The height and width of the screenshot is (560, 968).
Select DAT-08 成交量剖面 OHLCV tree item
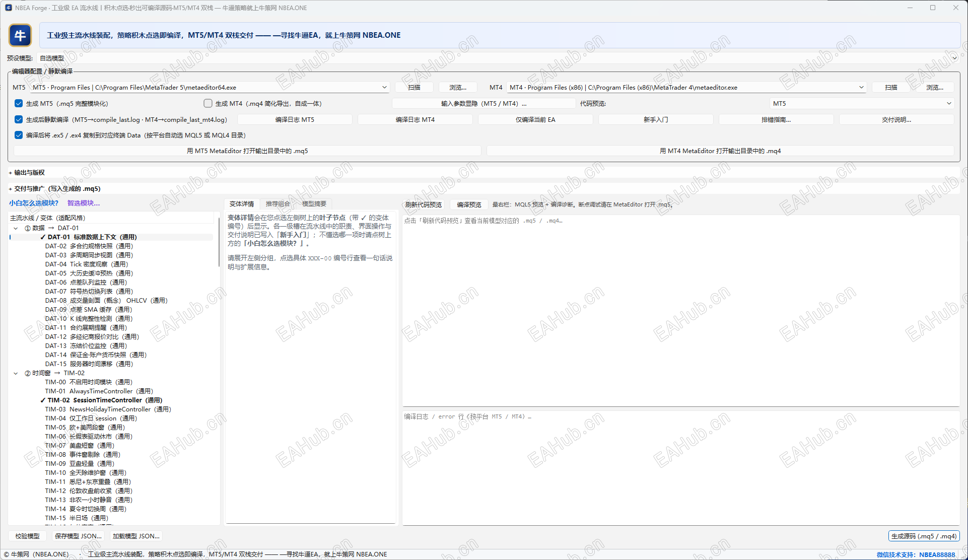pyautogui.click(x=106, y=301)
